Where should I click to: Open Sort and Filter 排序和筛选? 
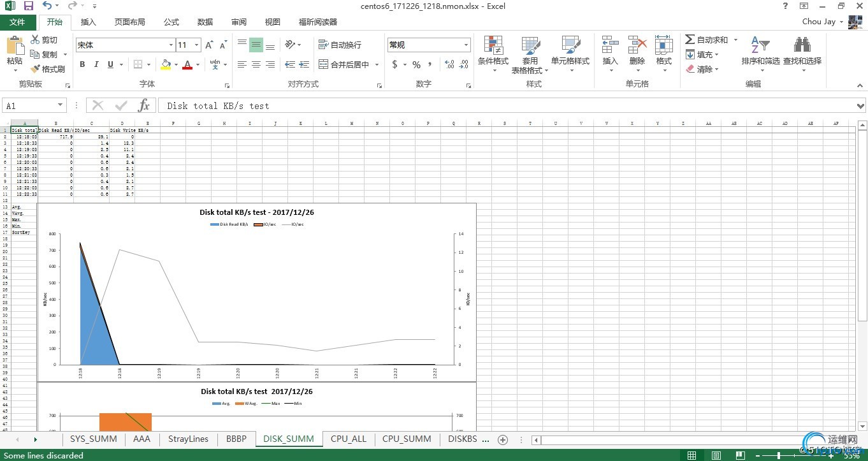(760, 54)
